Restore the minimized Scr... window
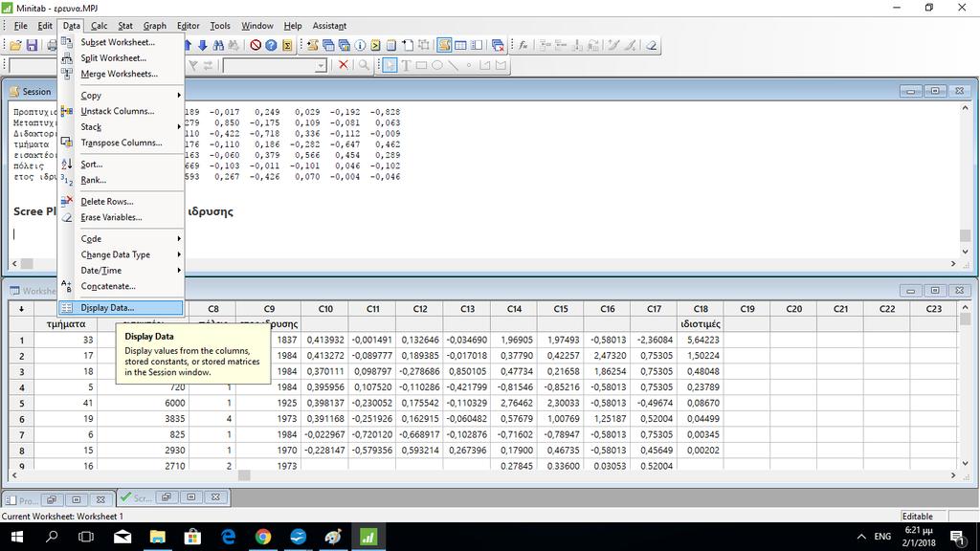The height and width of the screenshot is (551, 980). tap(167, 497)
